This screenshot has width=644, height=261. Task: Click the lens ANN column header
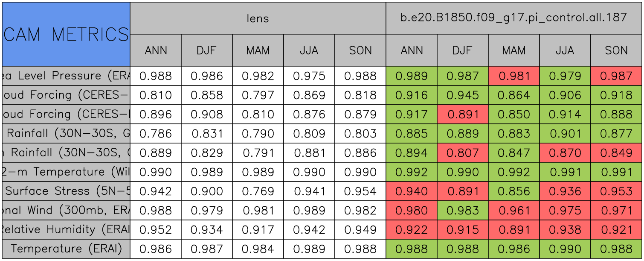pyautogui.click(x=156, y=50)
